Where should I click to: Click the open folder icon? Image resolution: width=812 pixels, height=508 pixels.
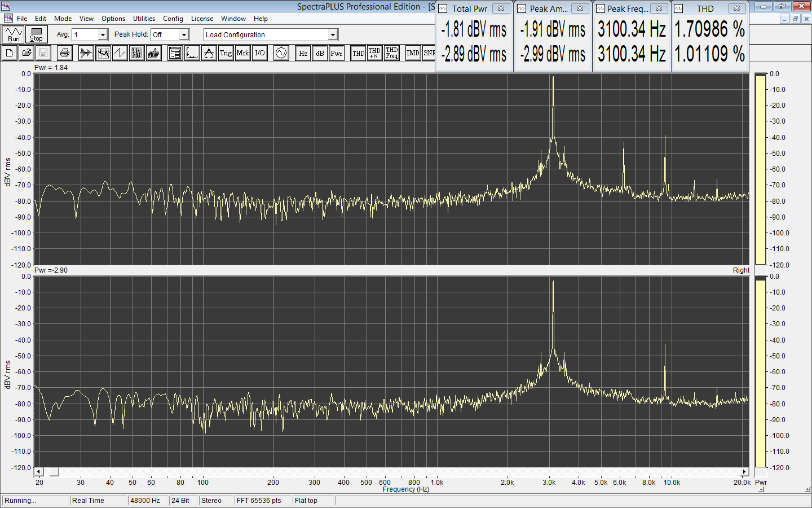click(27, 53)
